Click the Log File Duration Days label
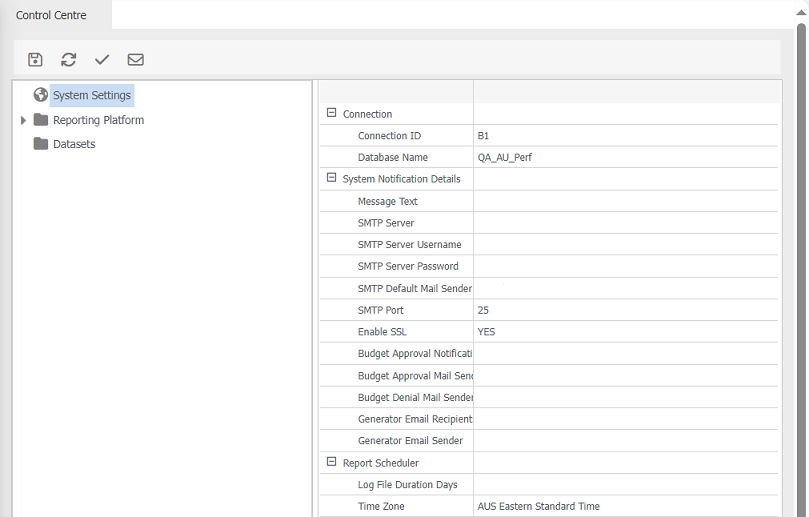Screen dimensions: 809x517 coord(408,484)
